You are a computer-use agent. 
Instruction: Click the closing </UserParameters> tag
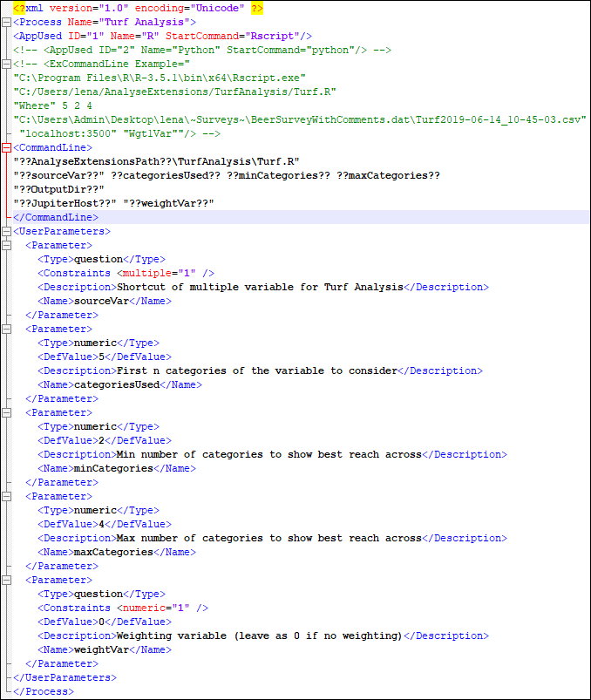point(65,677)
